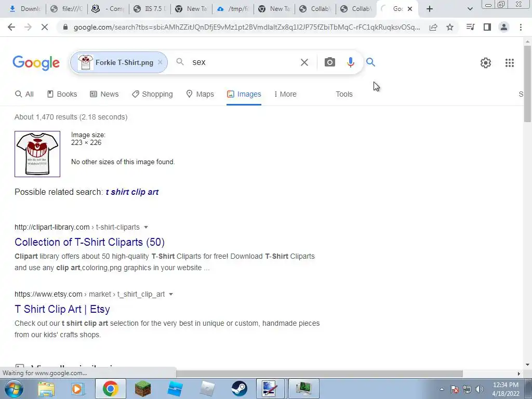Show hidden system tray icons arrow
This screenshot has height=399, width=532.
click(442, 389)
